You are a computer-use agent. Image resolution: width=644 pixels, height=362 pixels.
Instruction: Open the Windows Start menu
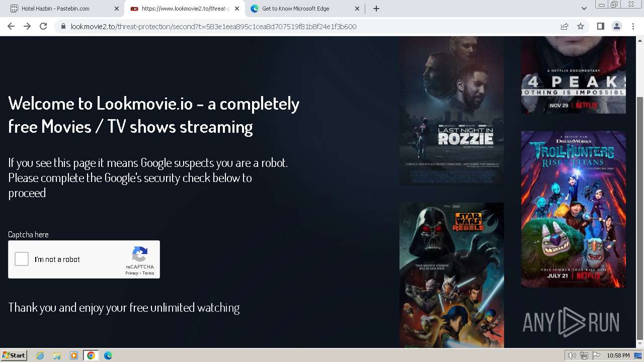[14, 355]
